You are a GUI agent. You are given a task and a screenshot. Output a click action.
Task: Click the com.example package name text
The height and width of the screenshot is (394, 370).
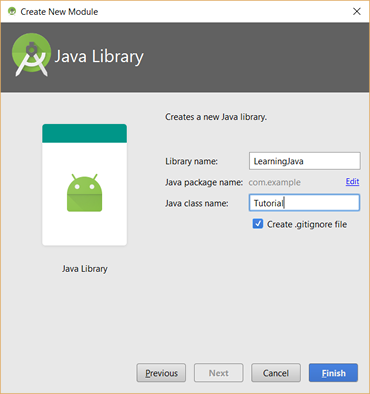pos(274,182)
